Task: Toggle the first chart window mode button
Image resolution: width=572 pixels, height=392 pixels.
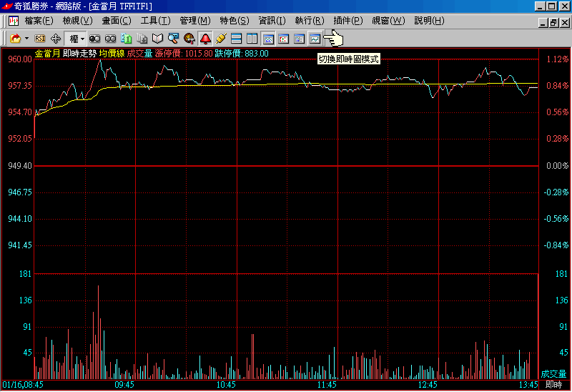Action: coord(268,39)
